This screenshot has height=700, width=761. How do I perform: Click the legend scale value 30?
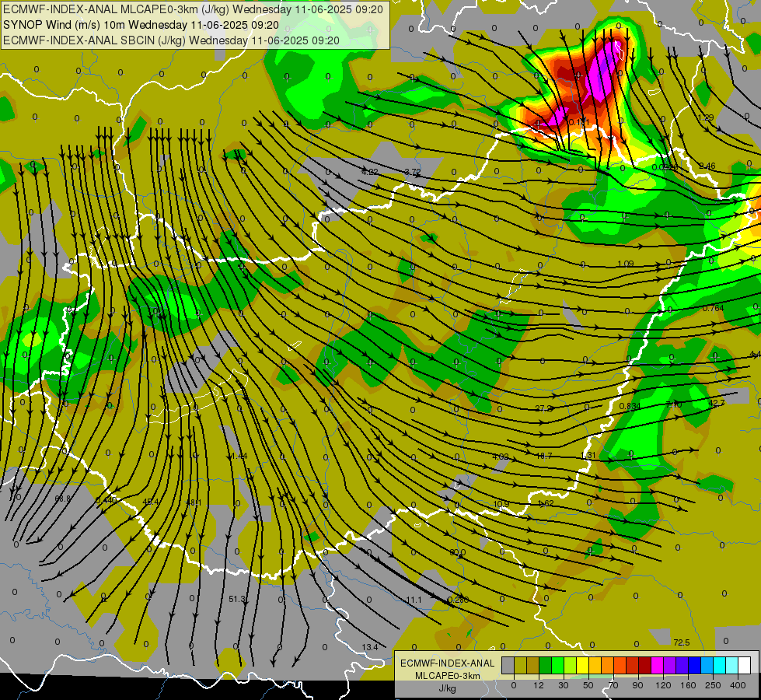564,685
